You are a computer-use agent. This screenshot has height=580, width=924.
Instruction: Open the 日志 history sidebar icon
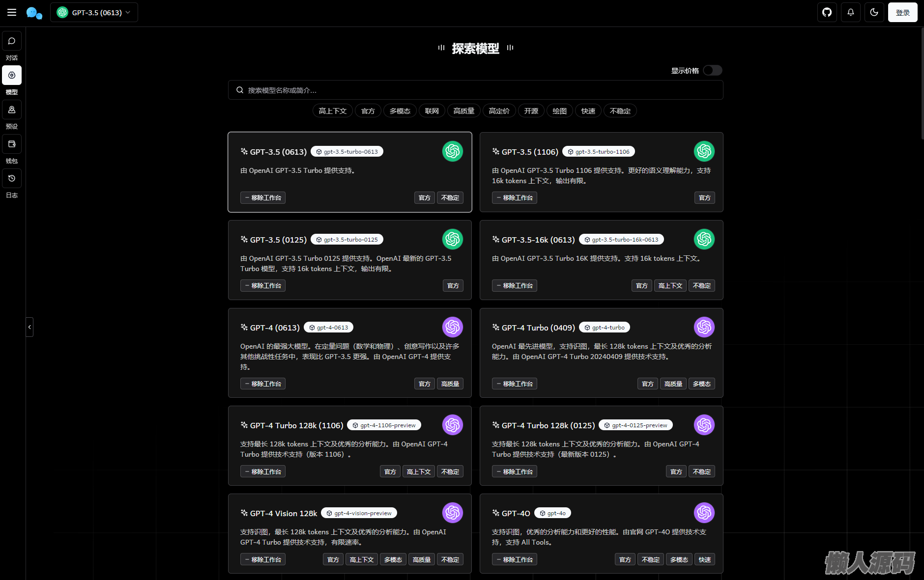click(x=12, y=179)
